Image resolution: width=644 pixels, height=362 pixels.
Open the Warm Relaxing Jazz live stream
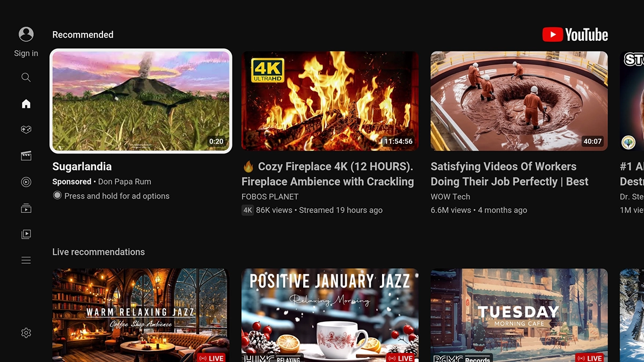(141, 315)
